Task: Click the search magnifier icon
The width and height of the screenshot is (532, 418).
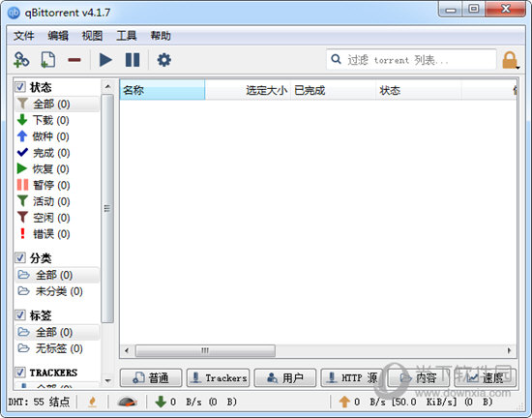Action: click(336, 59)
